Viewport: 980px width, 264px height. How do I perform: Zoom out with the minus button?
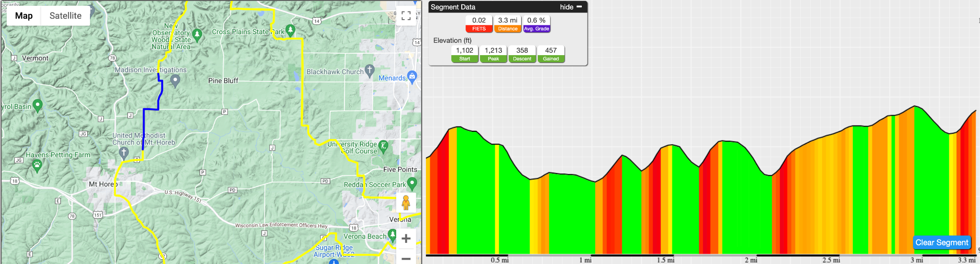coord(406,258)
